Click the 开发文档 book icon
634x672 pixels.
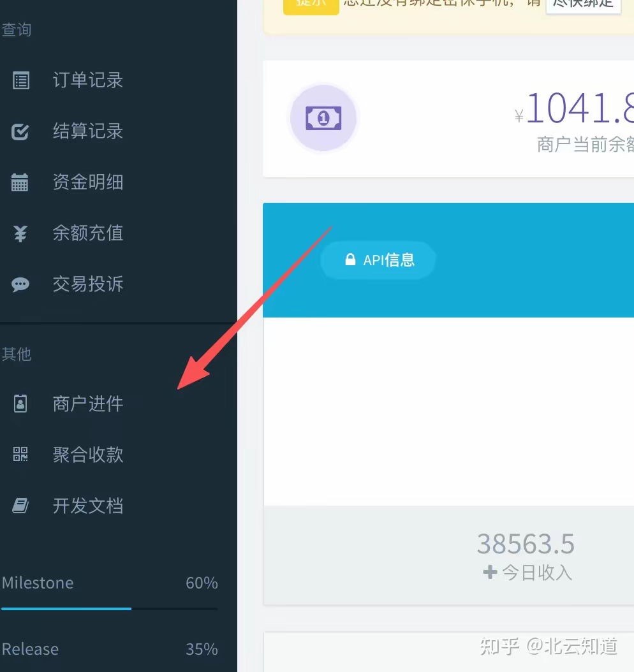point(20,506)
